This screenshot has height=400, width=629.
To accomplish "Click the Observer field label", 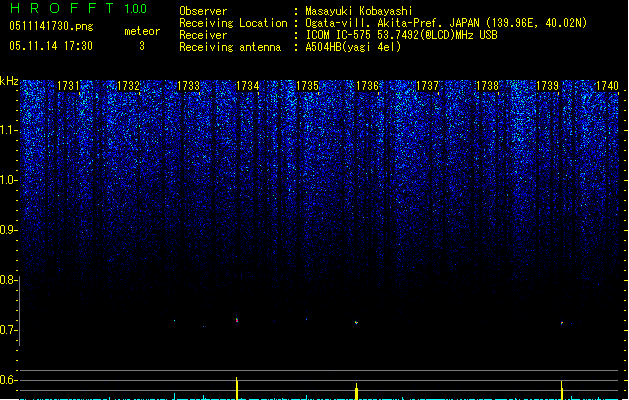I will click(203, 11).
